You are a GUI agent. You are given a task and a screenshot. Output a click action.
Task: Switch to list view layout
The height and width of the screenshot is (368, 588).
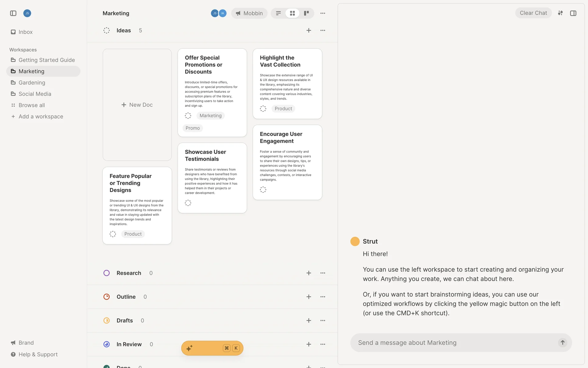coord(278,13)
